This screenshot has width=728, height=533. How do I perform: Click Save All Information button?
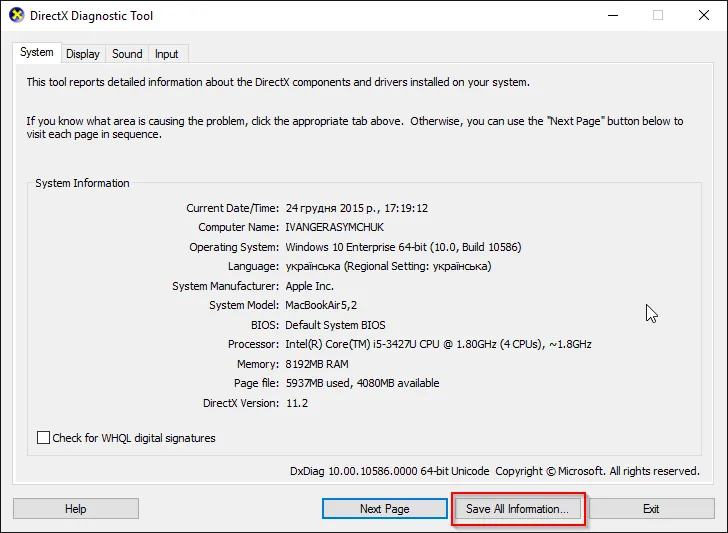click(x=517, y=509)
